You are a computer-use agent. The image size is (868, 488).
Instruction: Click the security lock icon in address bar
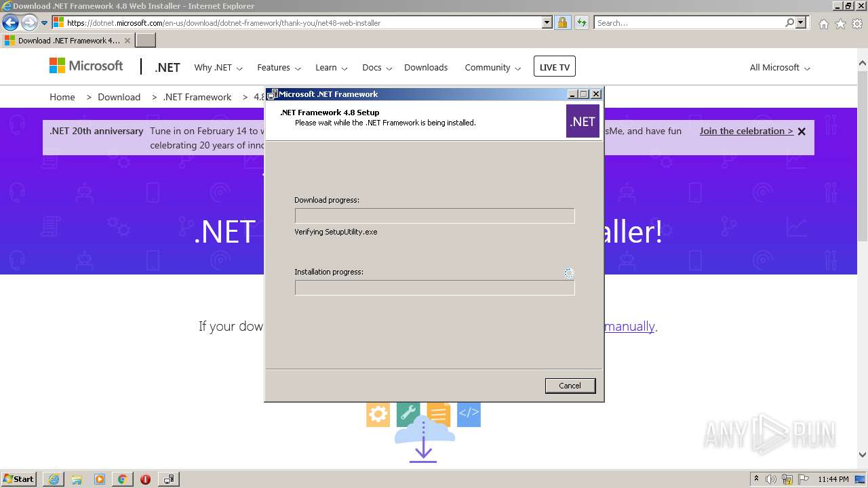coord(562,22)
